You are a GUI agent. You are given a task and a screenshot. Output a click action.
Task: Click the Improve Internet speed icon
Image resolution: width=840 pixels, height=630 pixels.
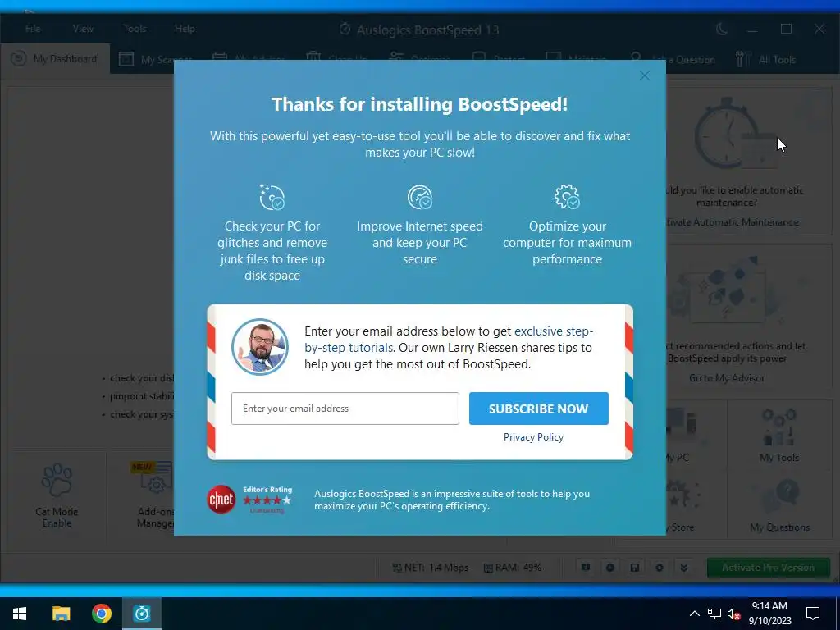click(x=419, y=197)
